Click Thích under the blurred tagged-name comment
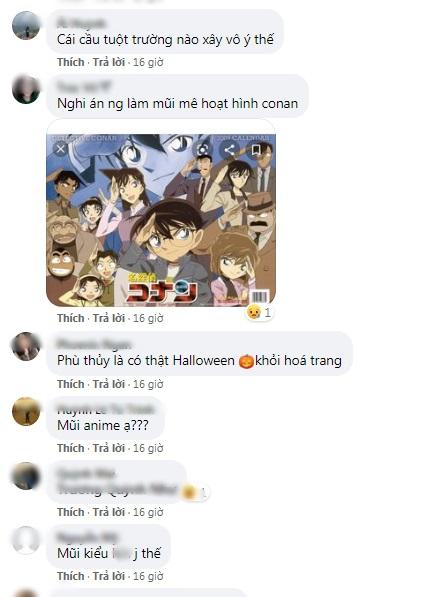This screenshot has height=597, width=446. tap(70, 512)
